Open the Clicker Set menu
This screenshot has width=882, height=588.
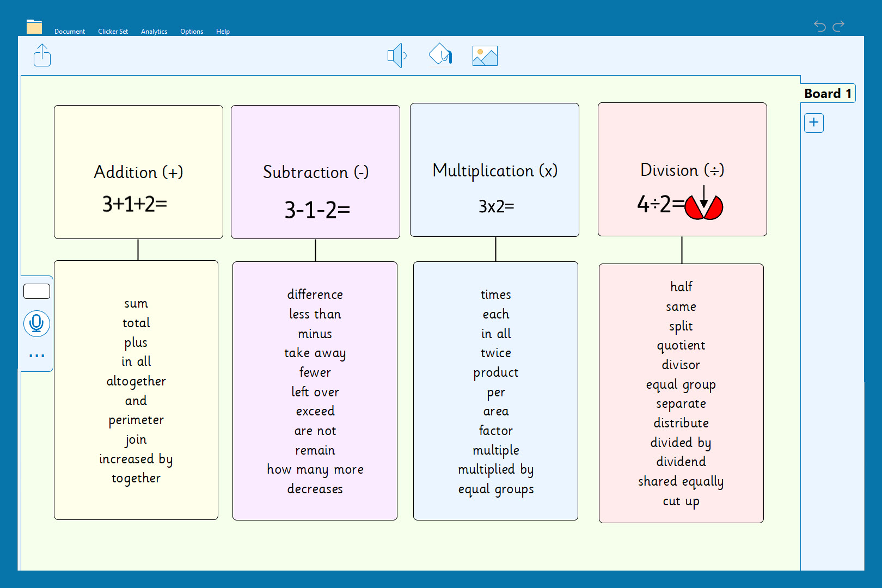113,32
